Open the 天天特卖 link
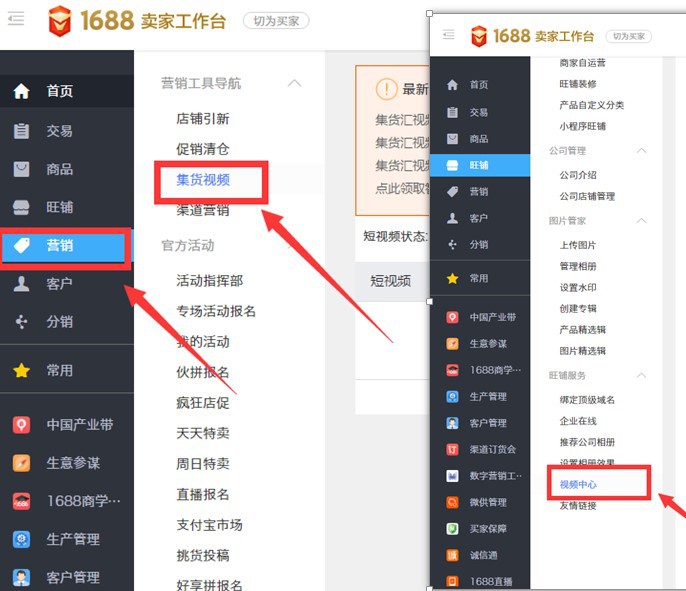 coord(203,434)
